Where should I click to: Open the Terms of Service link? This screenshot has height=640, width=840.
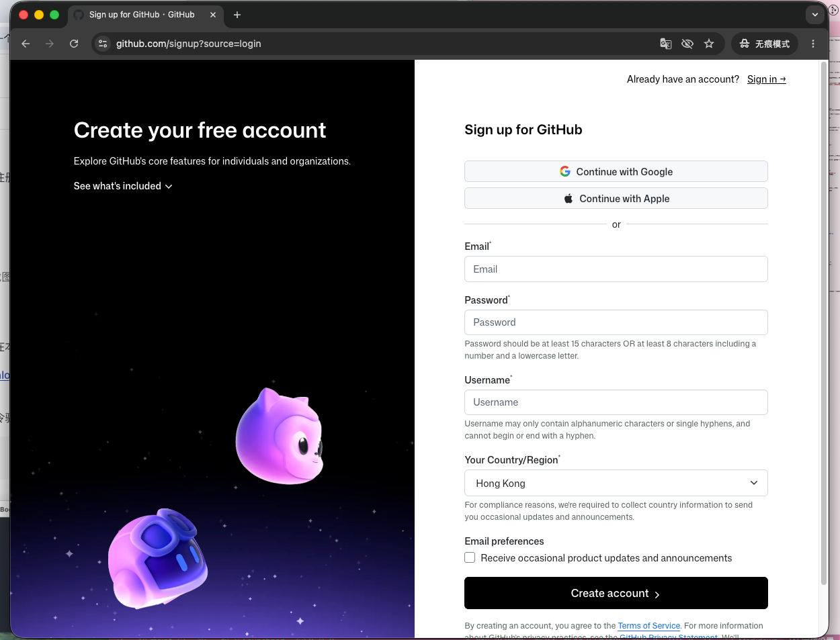coord(648,626)
